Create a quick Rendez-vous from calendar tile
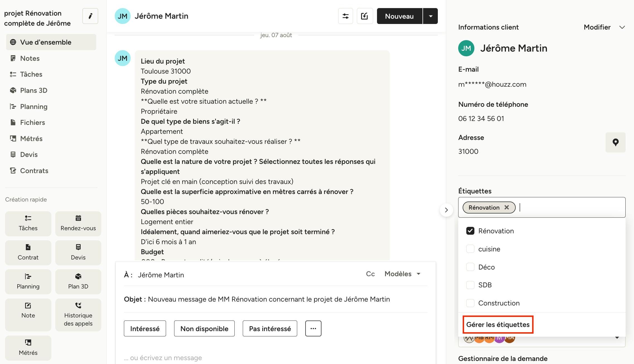The height and width of the screenshot is (364, 634). (x=78, y=224)
